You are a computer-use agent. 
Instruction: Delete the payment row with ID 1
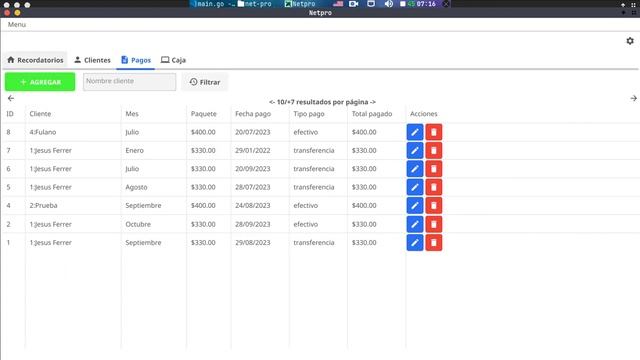coord(433,242)
